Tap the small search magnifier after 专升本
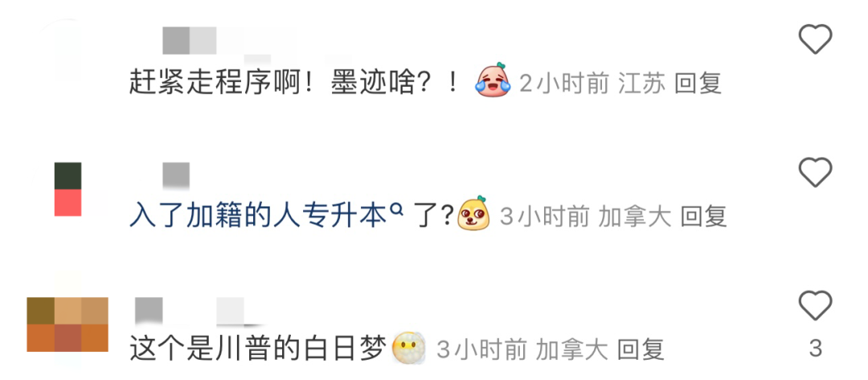This screenshot has width=868, height=380. (x=395, y=209)
